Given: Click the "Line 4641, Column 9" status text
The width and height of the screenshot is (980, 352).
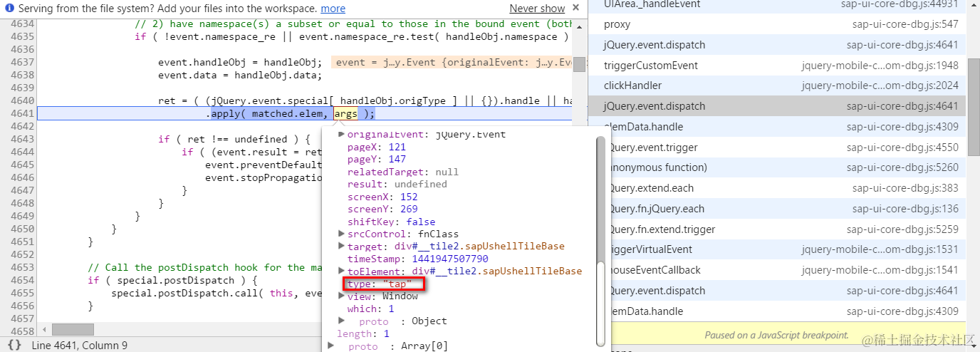Looking at the screenshot, I should coord(80,345).
